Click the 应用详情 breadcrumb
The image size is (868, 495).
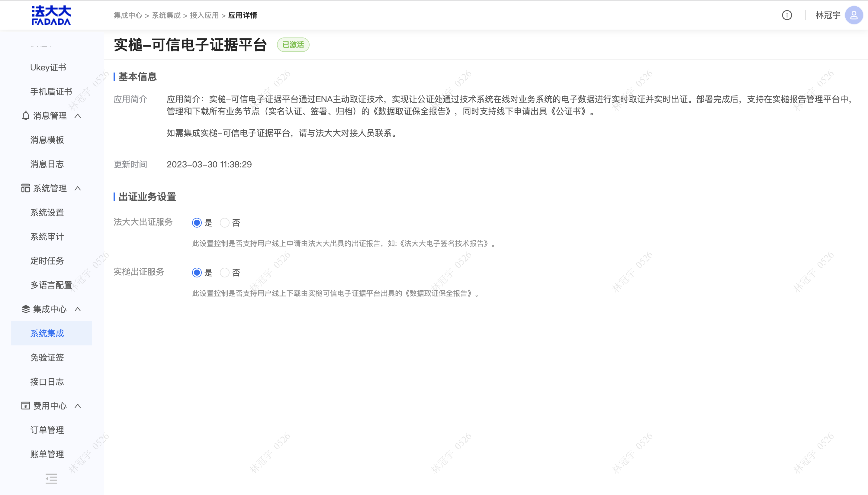[x=243, y=15]
